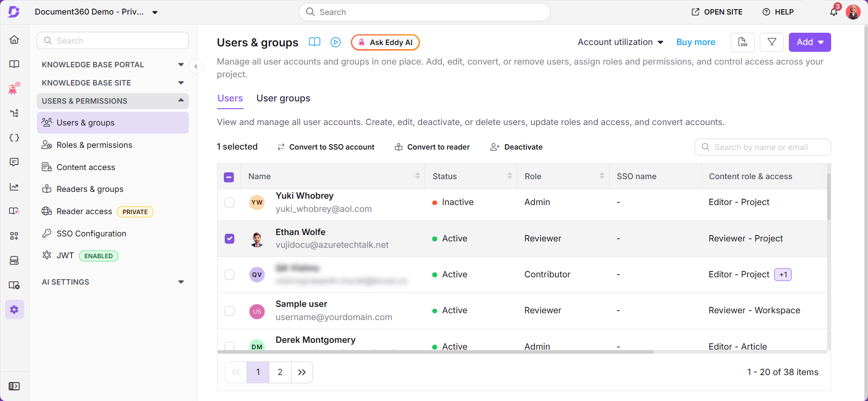Jump to last page arrow
This screenshot has width=868, height=401.
(302, 372)
